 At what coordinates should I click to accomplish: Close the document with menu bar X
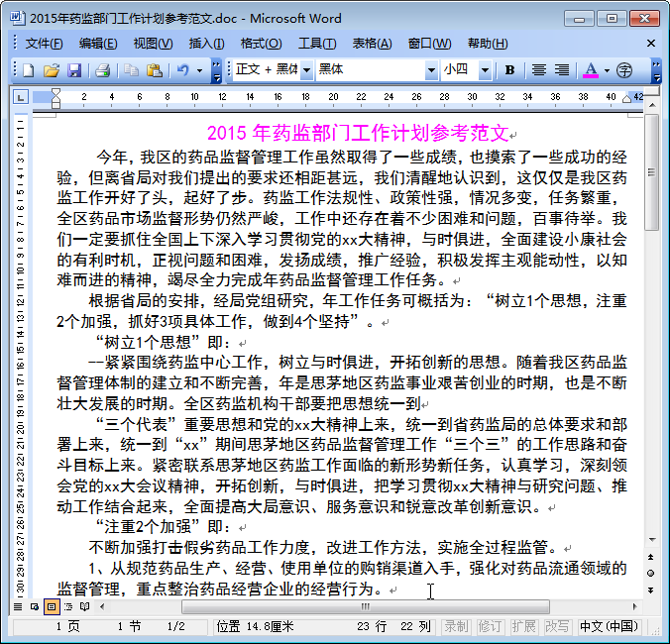click(651, 44)
